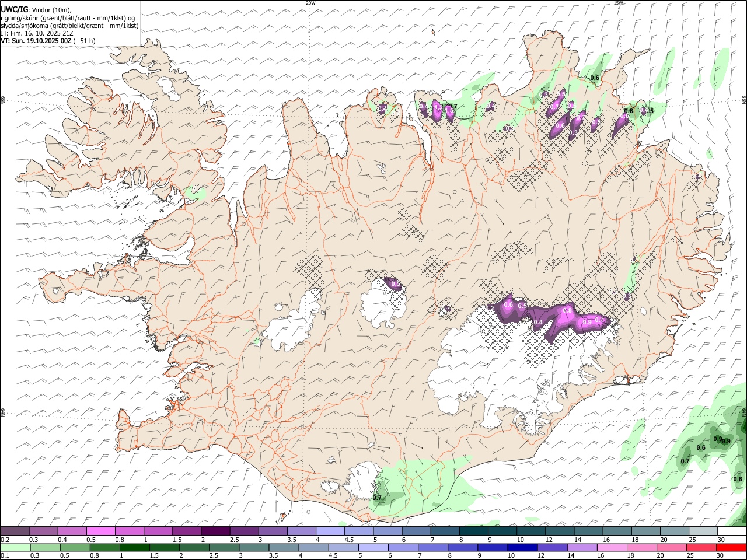747x560 pixels.
Task: Pick the palest green rain swatch between 0.1 and 0.3
Action: click(15, 548)
